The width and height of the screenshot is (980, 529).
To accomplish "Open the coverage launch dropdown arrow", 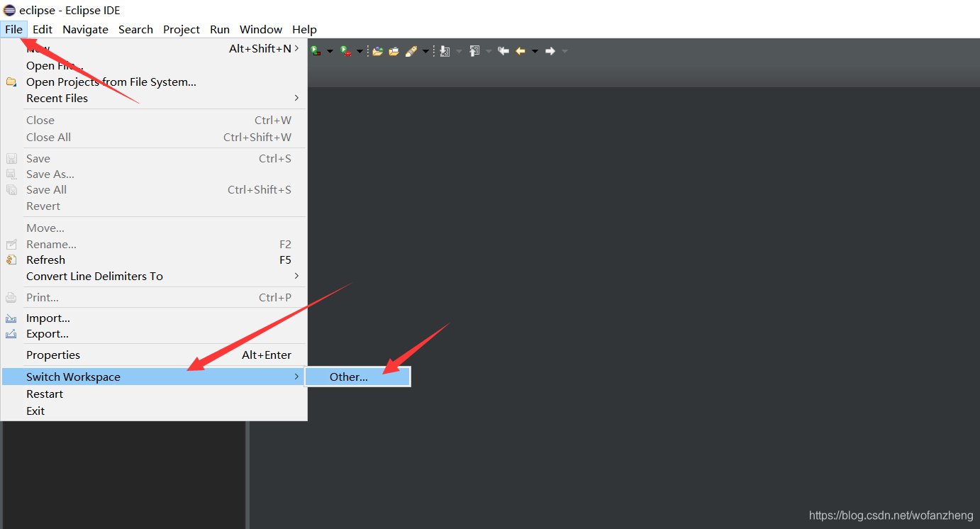I will click(330, 51).
